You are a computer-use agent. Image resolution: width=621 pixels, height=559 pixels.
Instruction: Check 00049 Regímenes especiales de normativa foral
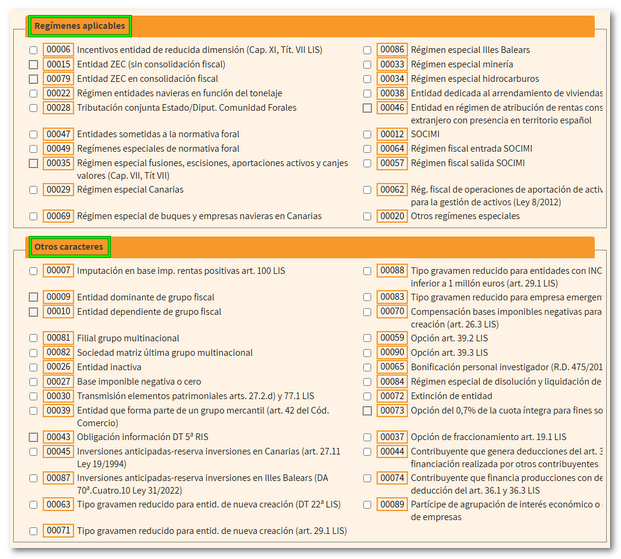click(x=33, y=149)
